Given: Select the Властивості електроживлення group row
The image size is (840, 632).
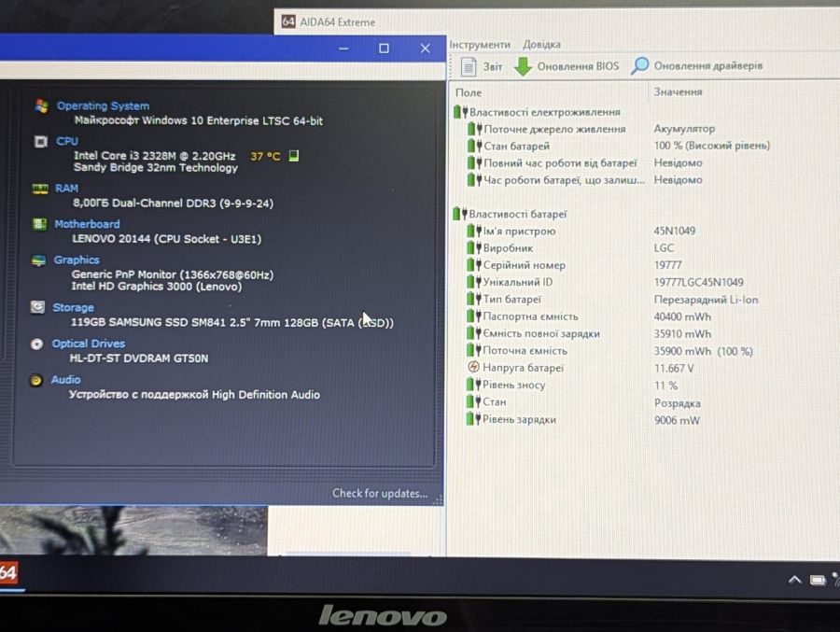Looking at the screenshot, I should point(537,112).
